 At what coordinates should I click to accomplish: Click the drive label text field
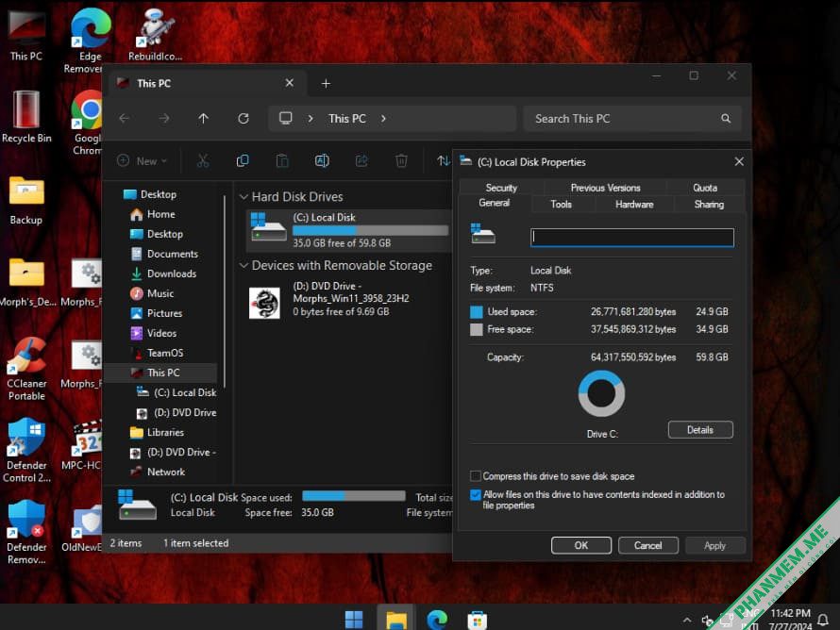pyautogui.click(x=632, y=238)
